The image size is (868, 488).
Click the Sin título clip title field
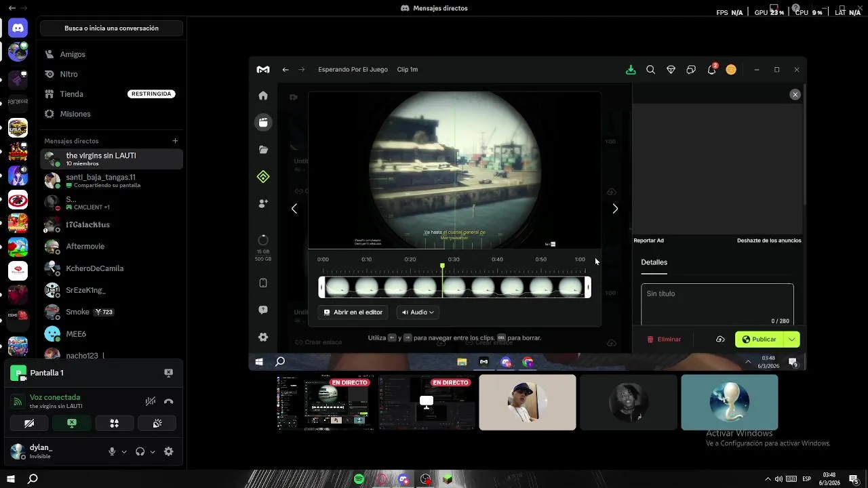tap(717, 305)
